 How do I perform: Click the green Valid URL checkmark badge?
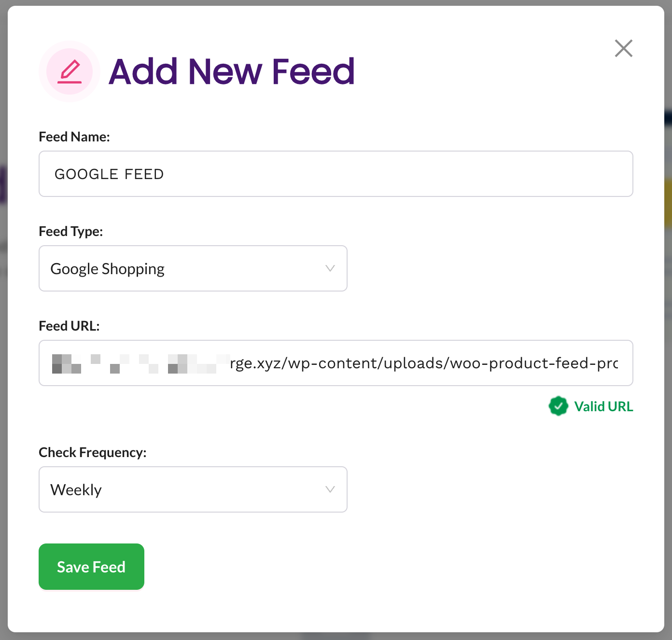tap(559, 406)
